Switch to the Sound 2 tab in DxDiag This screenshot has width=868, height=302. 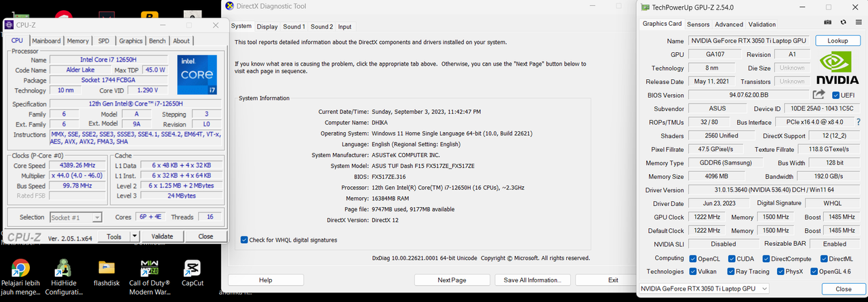tap(322, 27)
